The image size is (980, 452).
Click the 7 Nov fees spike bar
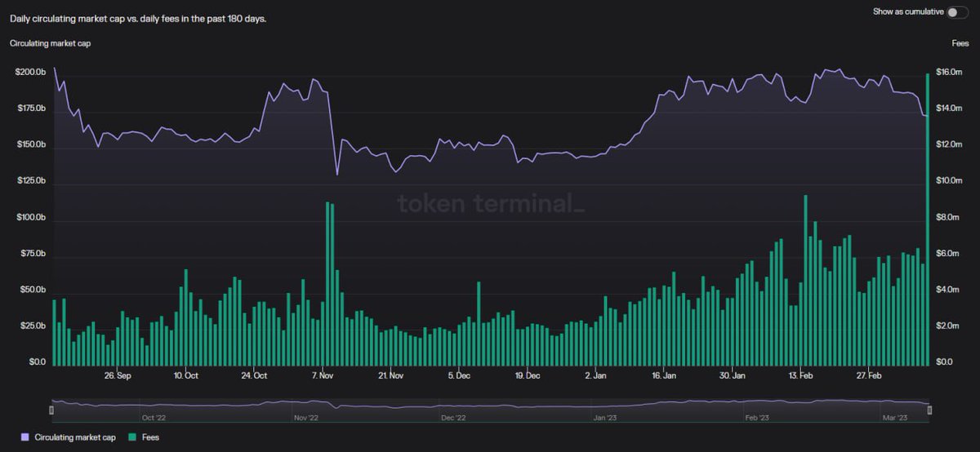point(327,284)
